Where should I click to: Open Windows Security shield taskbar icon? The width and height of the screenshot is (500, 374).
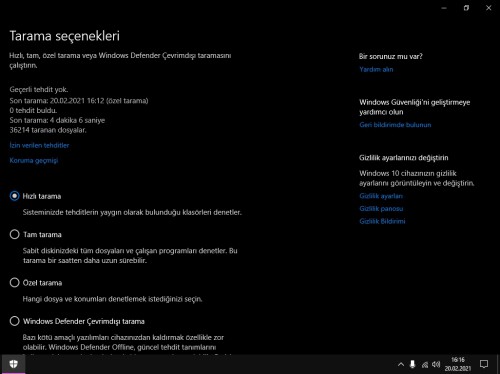pos(13,364)
